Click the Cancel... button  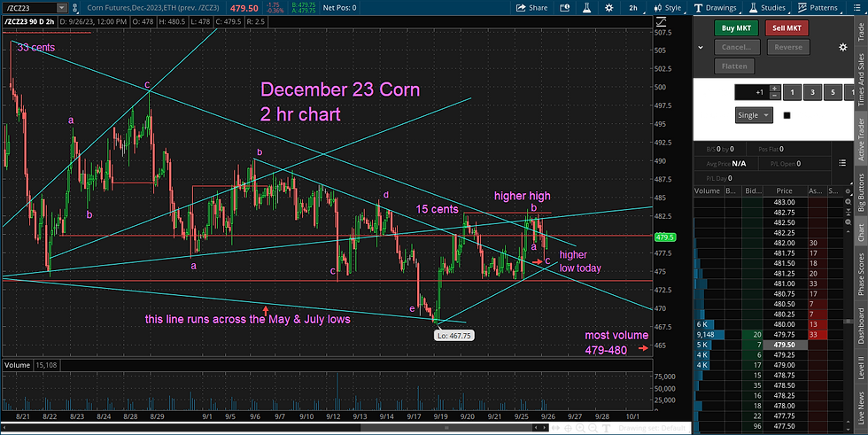(736, 47)
